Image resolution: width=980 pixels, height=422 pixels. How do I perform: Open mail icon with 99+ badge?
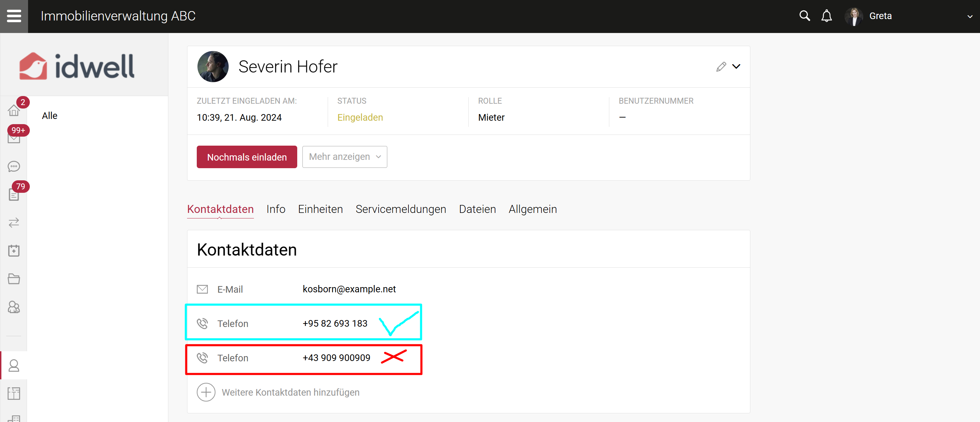(14, 138)
